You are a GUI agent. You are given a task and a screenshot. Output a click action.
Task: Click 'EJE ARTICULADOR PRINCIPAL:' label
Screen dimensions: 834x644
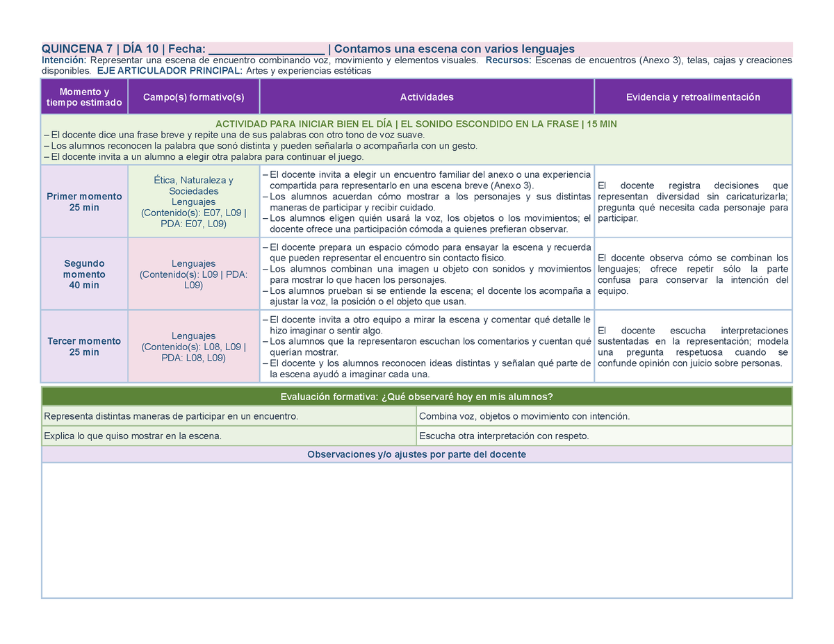169,71
